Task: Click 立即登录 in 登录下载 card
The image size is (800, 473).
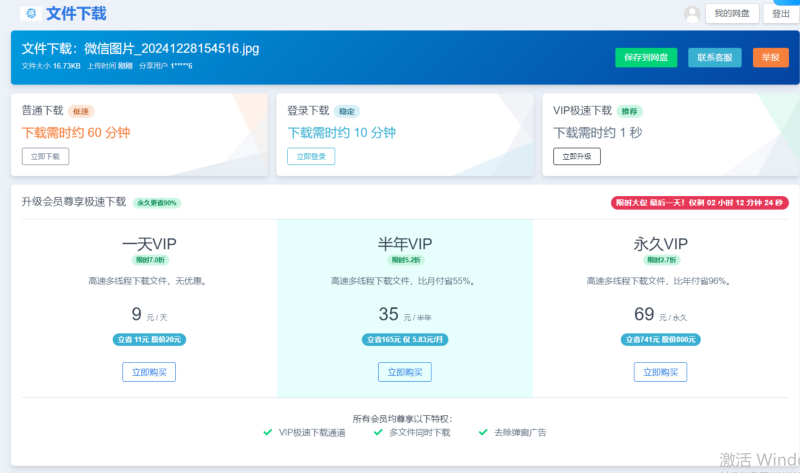Action: (311, 157)
